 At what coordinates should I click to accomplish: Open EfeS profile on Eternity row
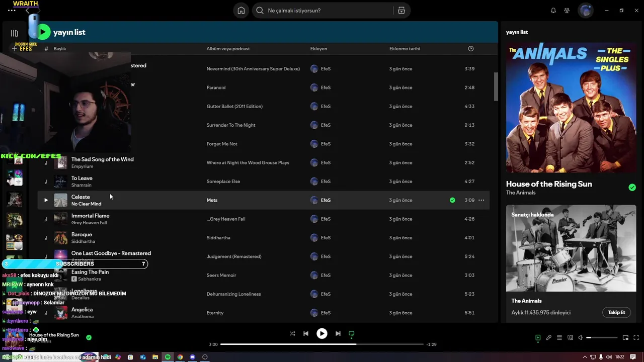coord(326,313)
